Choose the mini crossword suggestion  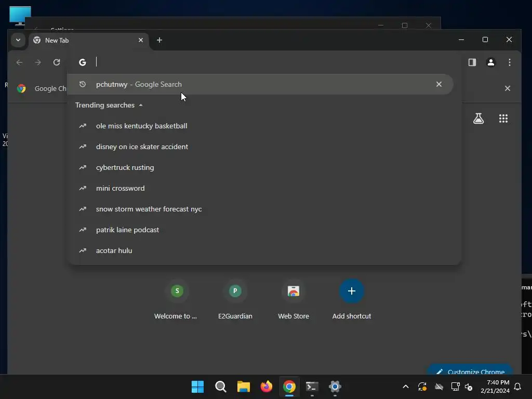pyautogui.click(x=264, y=188)
